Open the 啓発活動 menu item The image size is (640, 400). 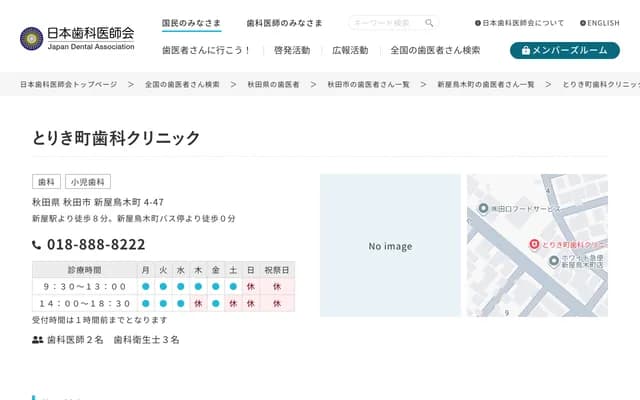click(291, 50)
